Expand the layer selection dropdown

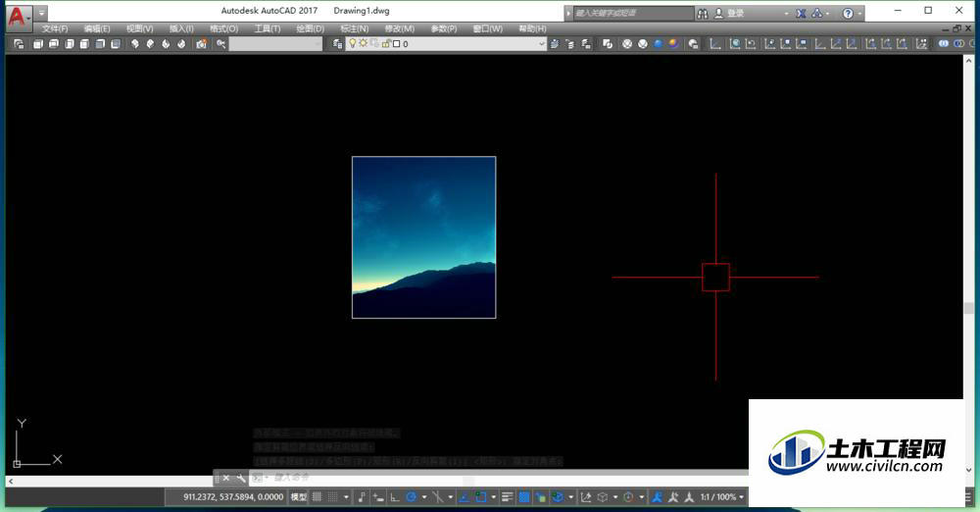(542, 44)
